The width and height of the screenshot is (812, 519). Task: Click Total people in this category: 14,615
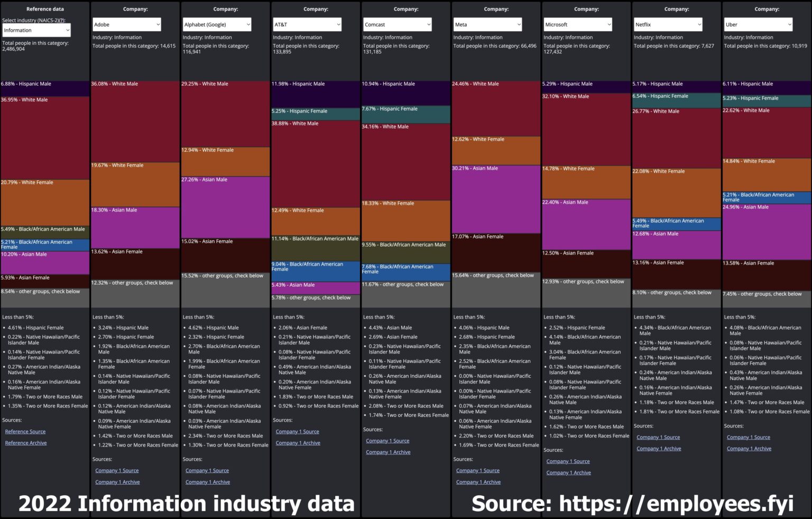(134, 46)
